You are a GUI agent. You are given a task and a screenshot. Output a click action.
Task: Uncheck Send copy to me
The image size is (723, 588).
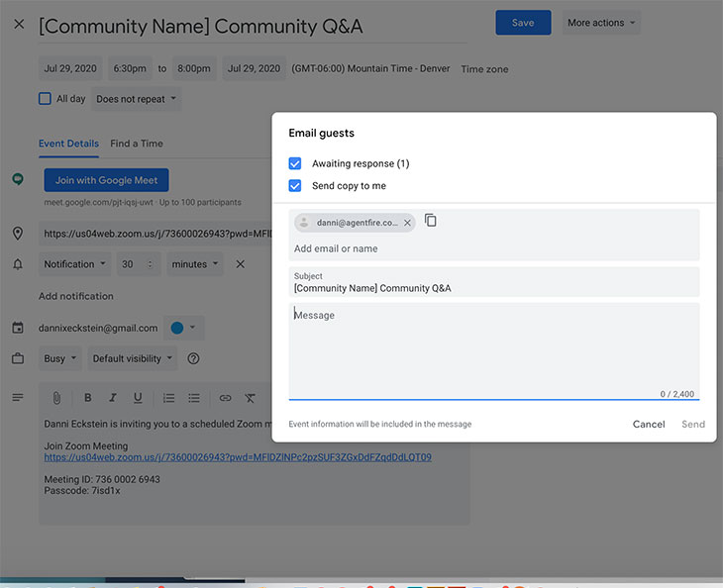coord(295,186)
